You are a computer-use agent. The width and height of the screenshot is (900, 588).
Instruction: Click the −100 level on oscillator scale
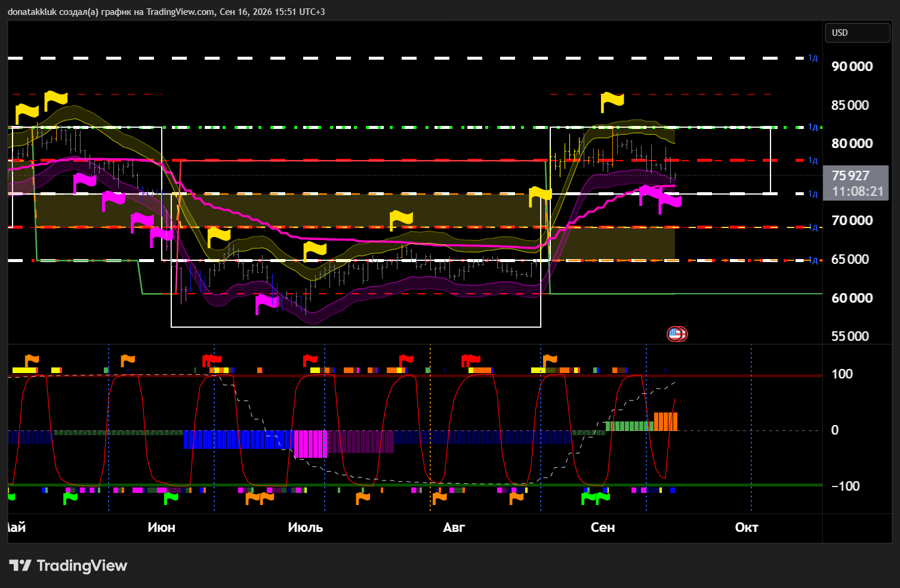(845, 486)
